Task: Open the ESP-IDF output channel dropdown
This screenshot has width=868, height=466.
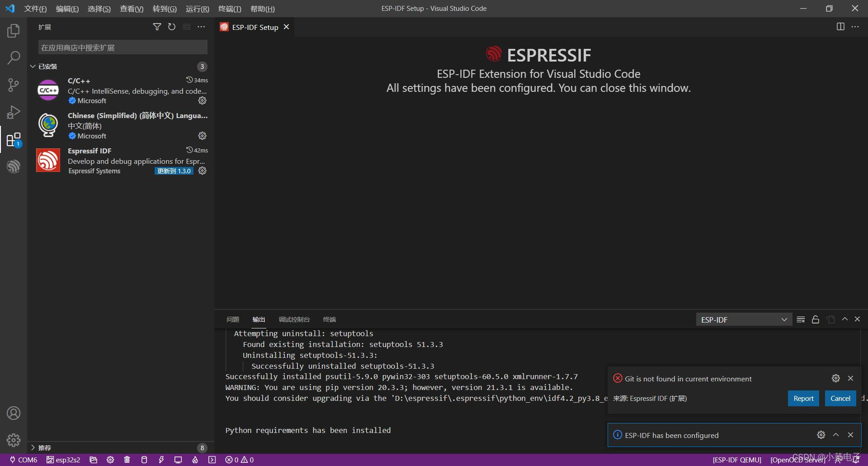Action: tap(744, 319)
